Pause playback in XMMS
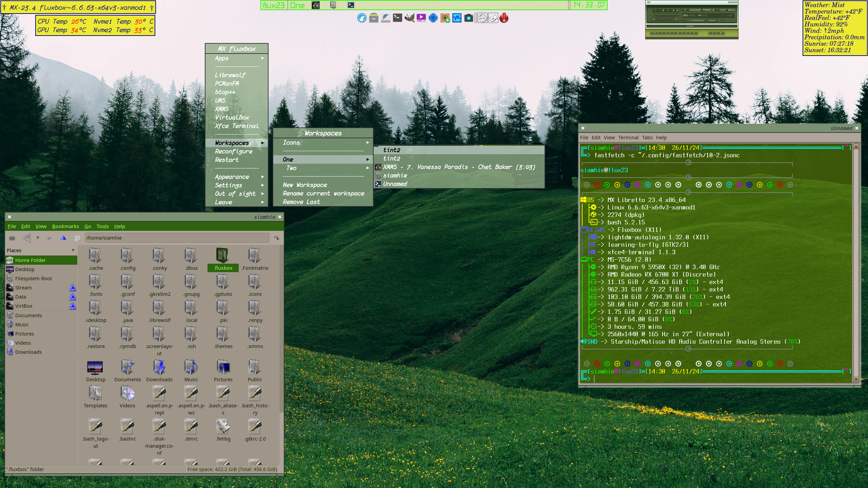Image resolution: width=868 pixels, height=488 pixels. click(x=670, y=33)
